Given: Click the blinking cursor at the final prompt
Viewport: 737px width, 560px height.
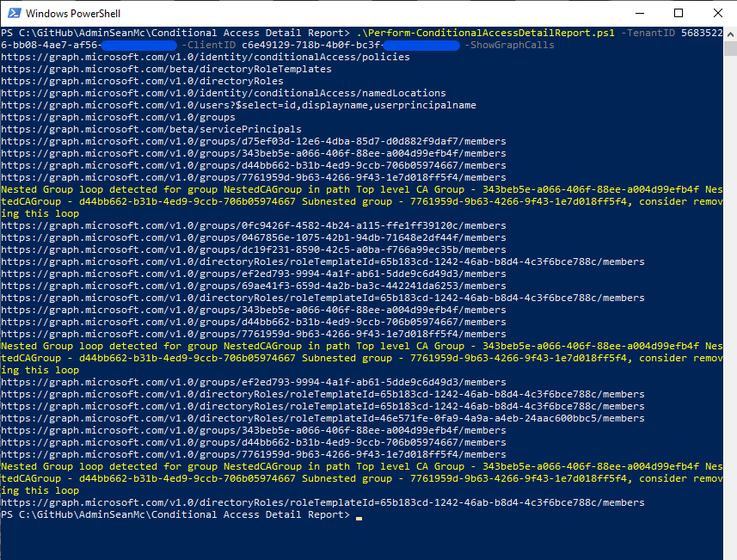Looking at the screenshot, I should [x=359, y=519].
